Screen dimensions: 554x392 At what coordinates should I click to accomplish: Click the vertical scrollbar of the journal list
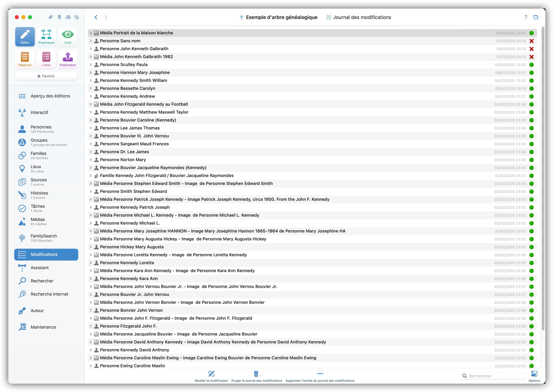click(543, 179)
